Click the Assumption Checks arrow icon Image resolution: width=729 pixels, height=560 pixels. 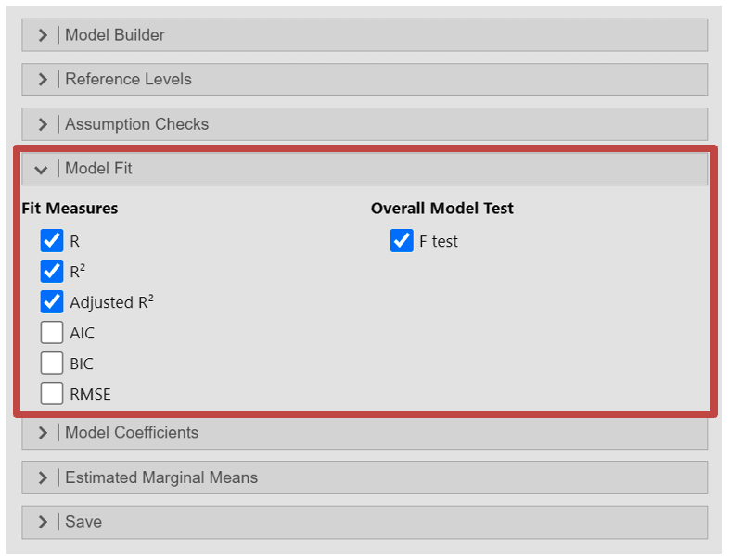coord(43,124)
